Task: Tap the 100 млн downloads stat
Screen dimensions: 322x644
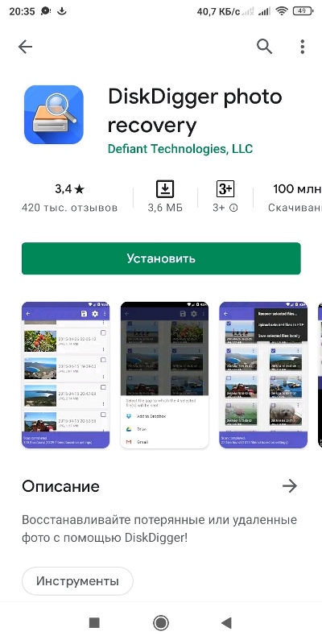Action: click(295, 198)
